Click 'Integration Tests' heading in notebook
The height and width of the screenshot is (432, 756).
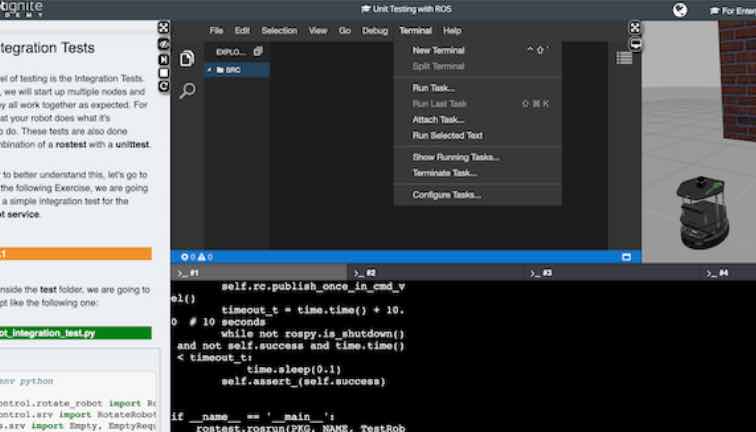[47, 48]
